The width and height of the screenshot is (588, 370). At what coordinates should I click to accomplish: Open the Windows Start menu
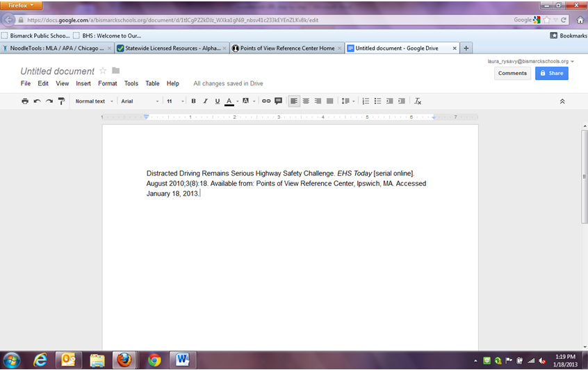[x=11, y=360]
